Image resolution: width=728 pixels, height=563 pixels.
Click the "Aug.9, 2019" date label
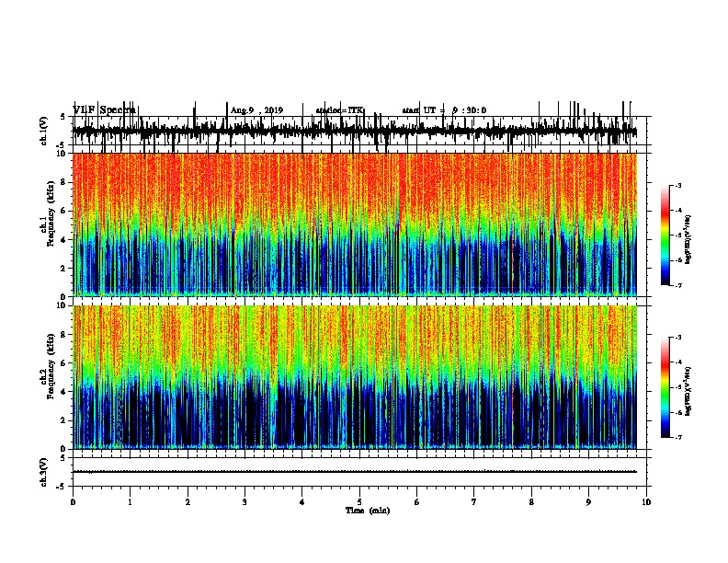pyautogui.click(x=256, y=110)
